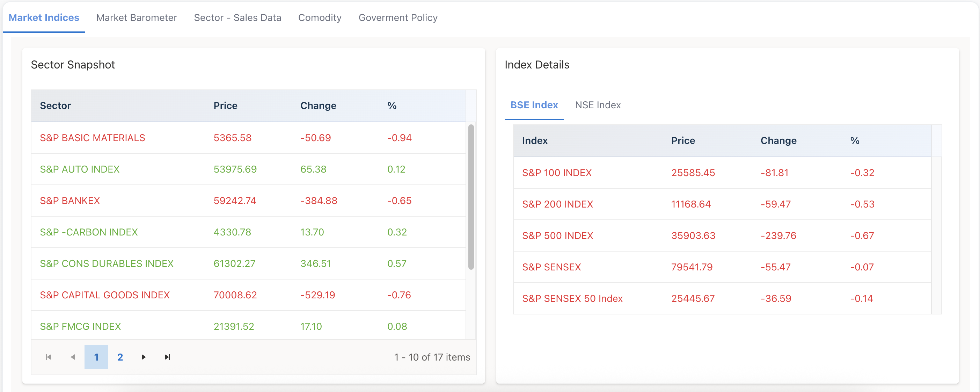Image resolution: width=980 pixels, height=392 pixels.
Task: Click the Sector Snapshot panel title
Action: coord(73,65)
